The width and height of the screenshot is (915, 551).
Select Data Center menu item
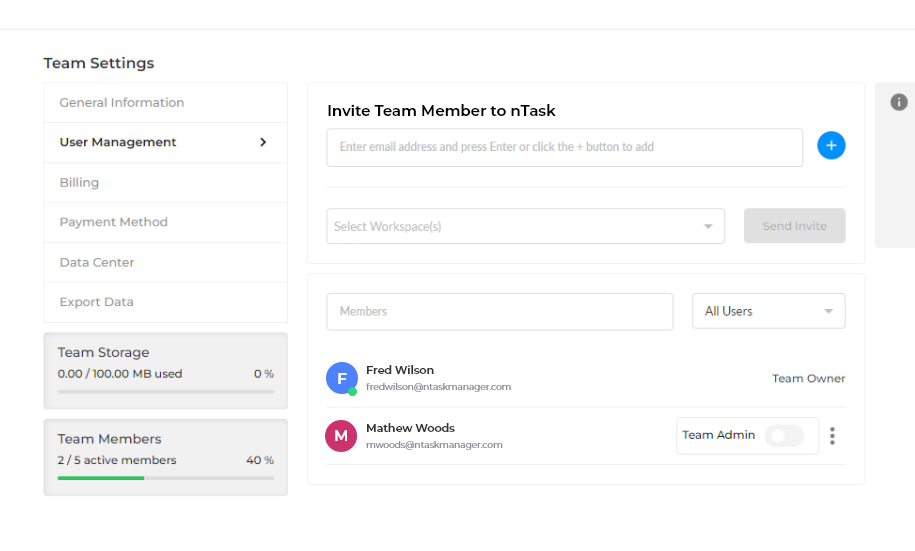tap(97, 262)
